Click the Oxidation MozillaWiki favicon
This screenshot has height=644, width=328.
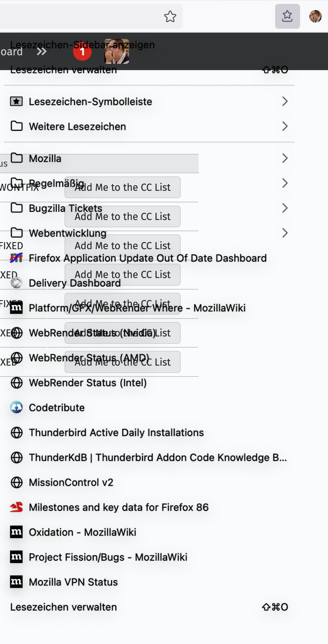17,532
